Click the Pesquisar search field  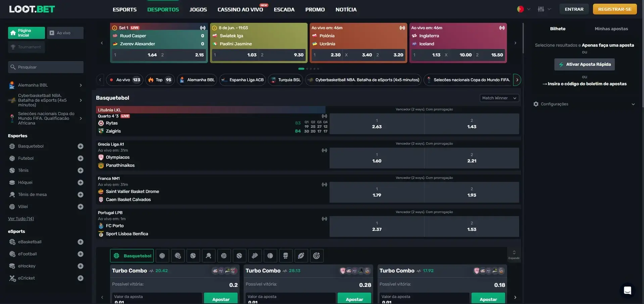[x=46, y=67]
